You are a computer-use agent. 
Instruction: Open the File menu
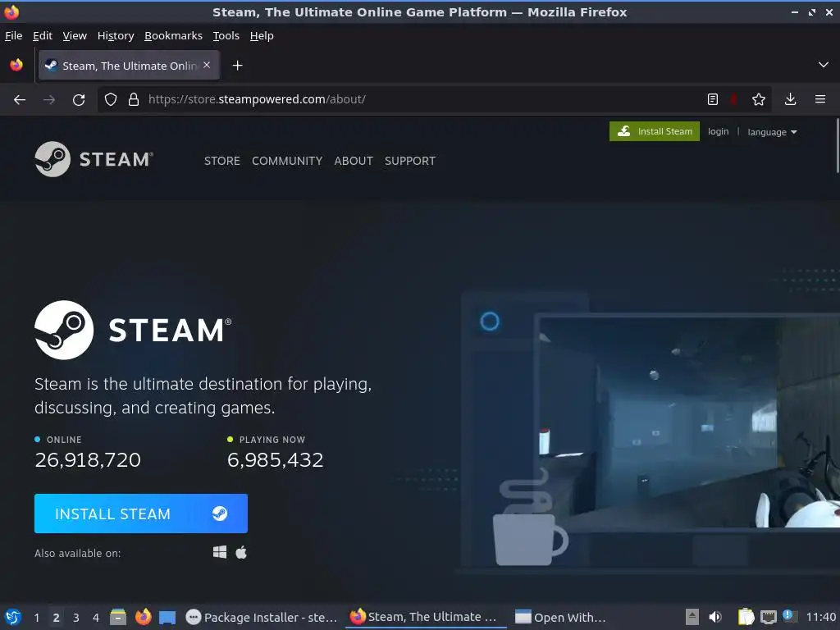(x=13, y=35)
